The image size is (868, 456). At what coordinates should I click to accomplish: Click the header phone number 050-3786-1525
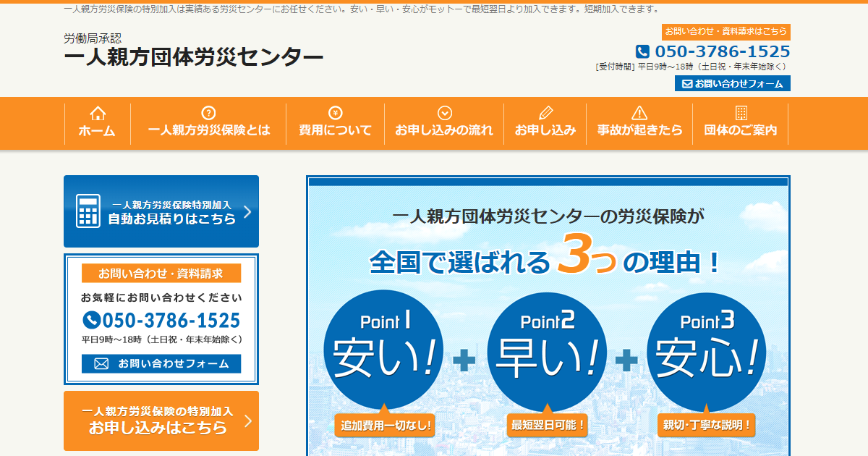tap(722, 51)
